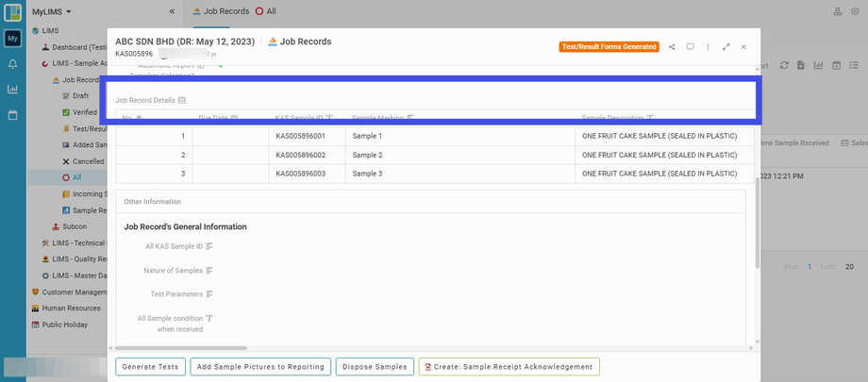Click the text icon beside All KAS Sample ID
This screenshot has width=868, height=382.
209,246
